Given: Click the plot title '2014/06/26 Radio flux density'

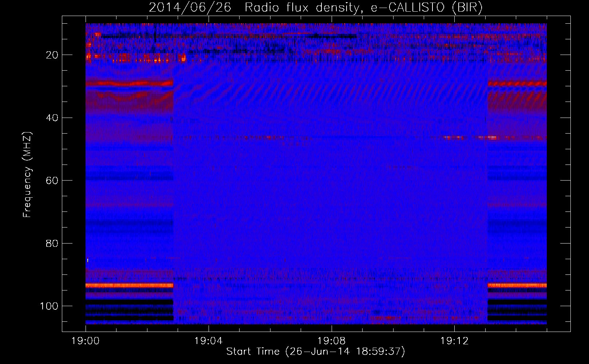Looking at the screenshot, I should click(x=316, y=8).
